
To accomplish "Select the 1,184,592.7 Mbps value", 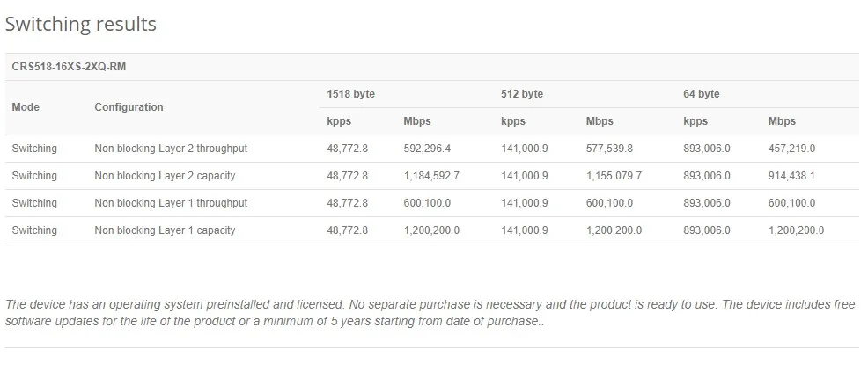I will [x=431, y=176].
